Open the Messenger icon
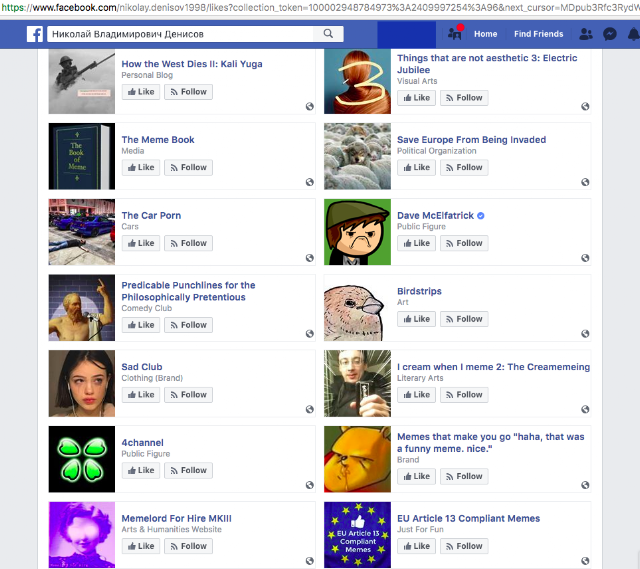 [610, 34]
